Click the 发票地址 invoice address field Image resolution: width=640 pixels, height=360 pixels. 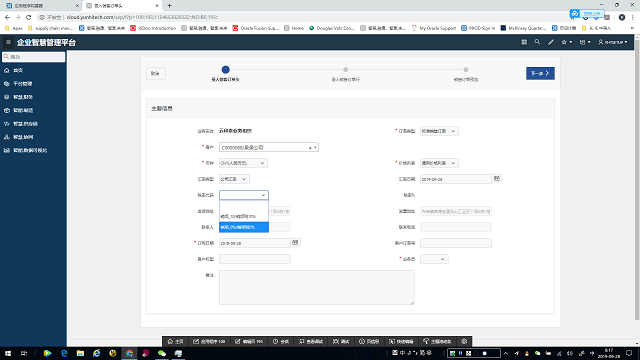point(456,211)
